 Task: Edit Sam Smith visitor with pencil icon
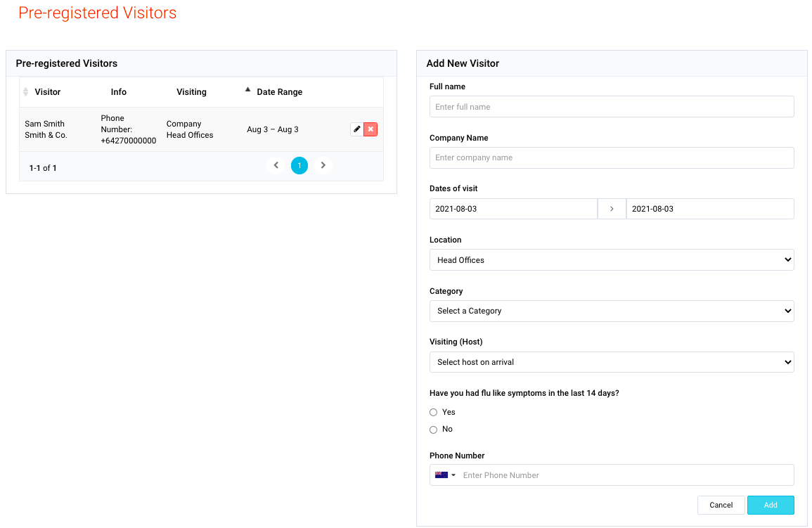click(x=357, y=129)
